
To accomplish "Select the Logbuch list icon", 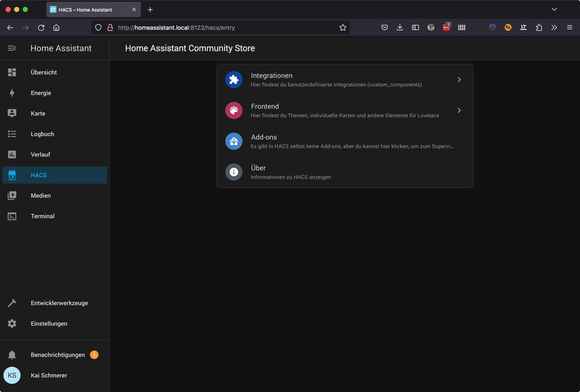I will [12, 134].
